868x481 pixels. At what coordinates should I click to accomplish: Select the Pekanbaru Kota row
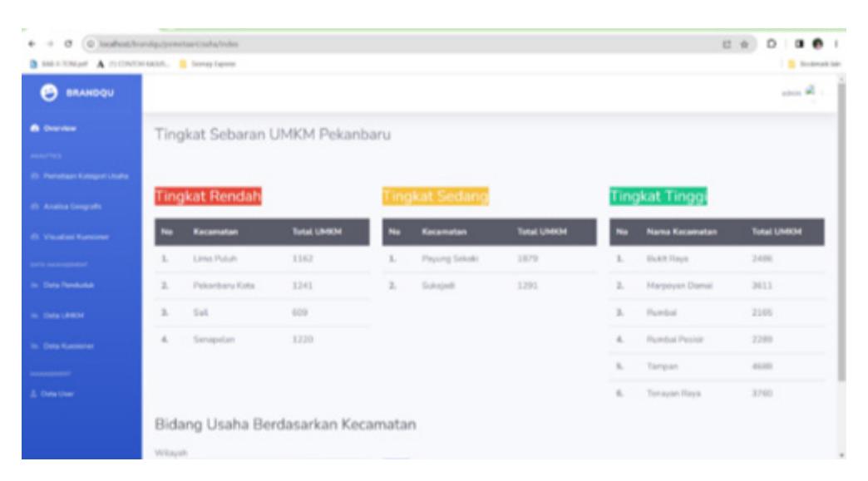coord(262,286)
